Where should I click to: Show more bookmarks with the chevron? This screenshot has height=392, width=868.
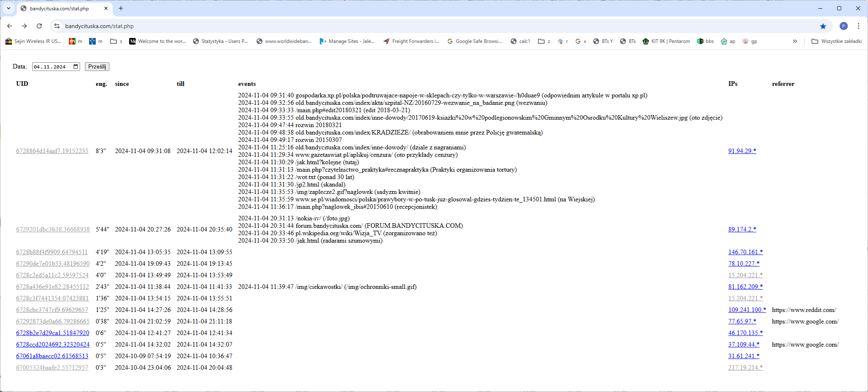795,41
